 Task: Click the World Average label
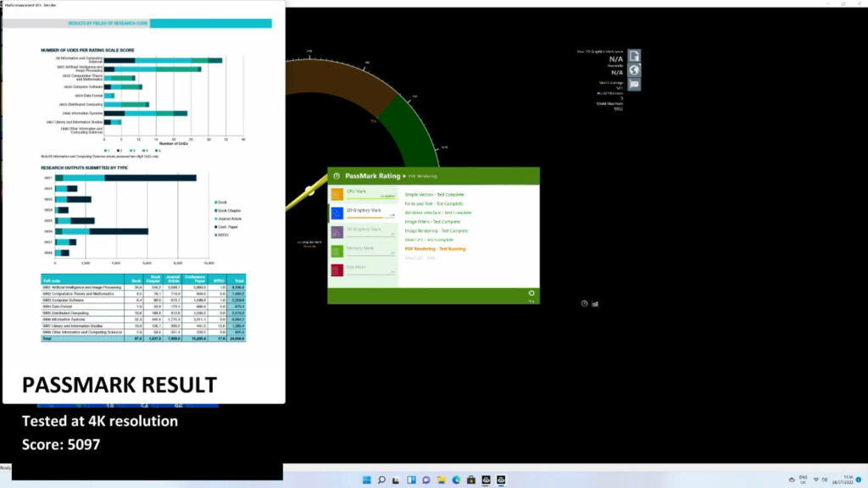[x=611, y=83]
